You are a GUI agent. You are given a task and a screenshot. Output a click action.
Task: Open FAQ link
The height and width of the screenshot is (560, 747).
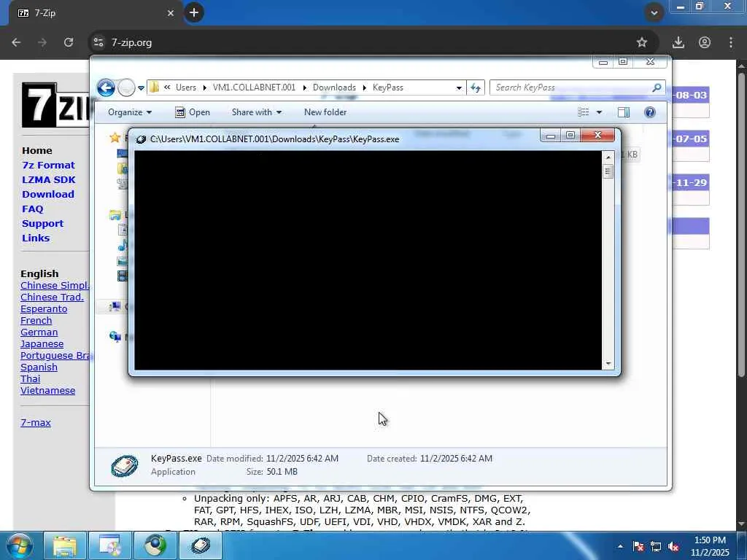pos(32,209)
